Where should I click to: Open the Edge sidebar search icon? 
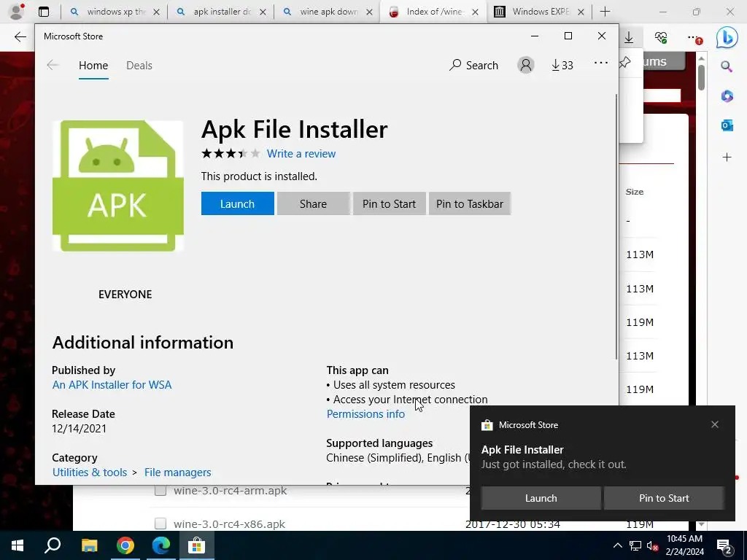tap(727, 66)
